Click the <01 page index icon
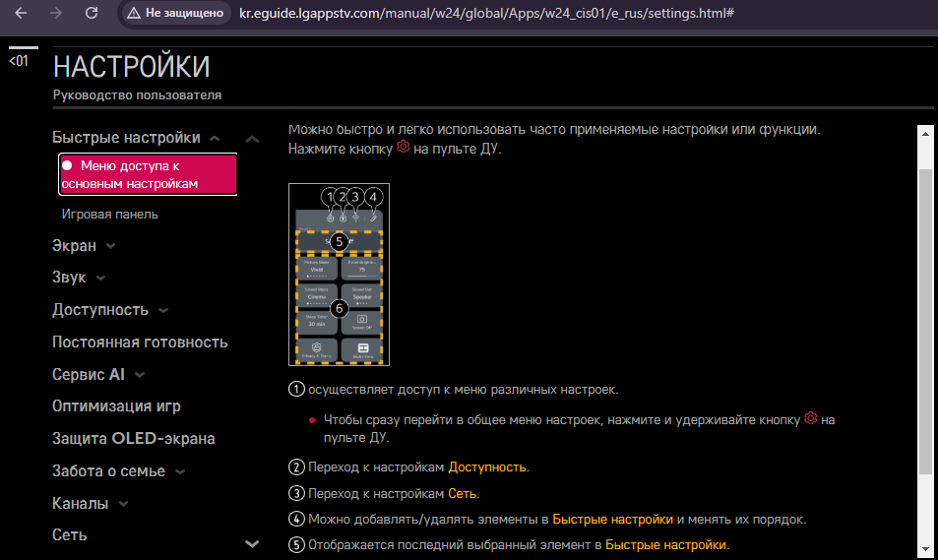The width and height of the screenshot is (938, 560). (20, 60)
